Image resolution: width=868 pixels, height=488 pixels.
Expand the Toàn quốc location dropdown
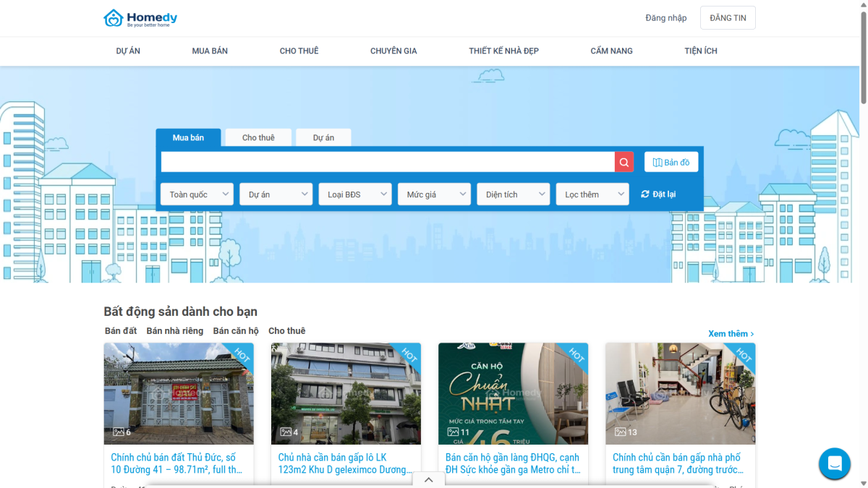pos(197,194)
